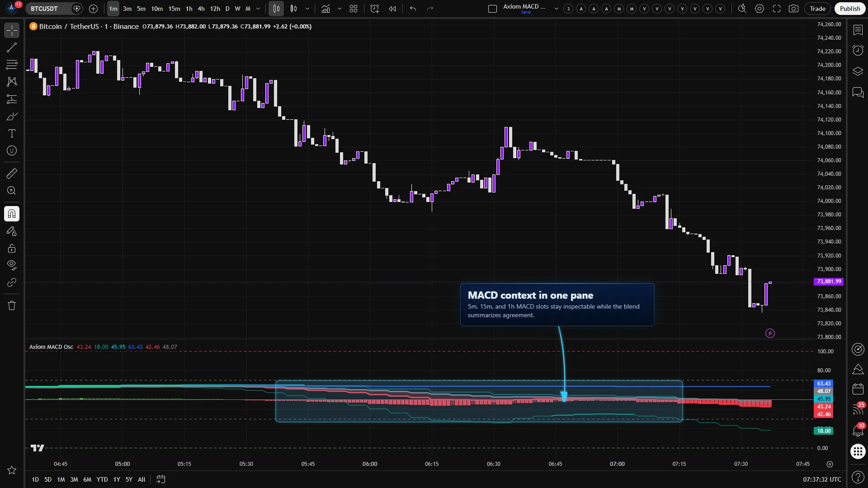Open the apps grid on the right sidebar
Screen dimensions: 868x488
pyautogui.click(x=858, y=451)
